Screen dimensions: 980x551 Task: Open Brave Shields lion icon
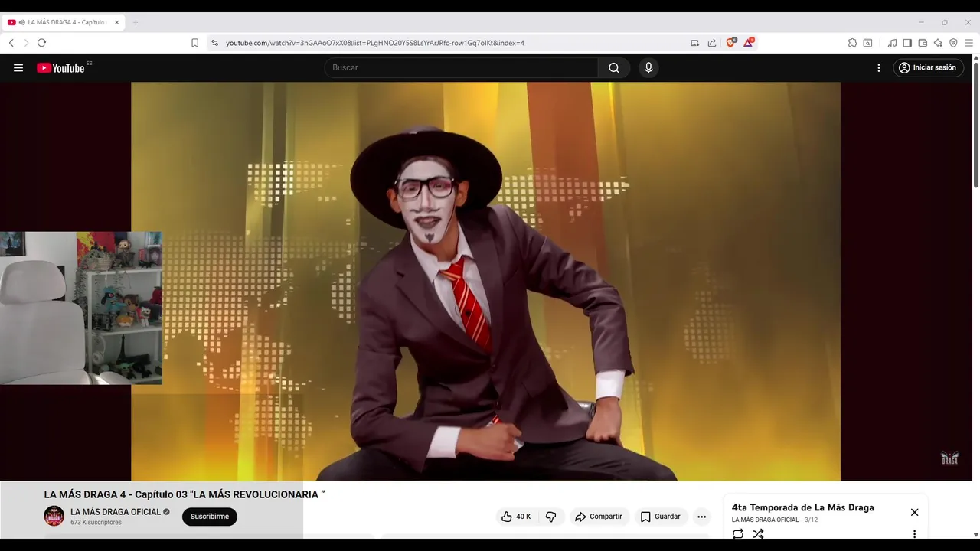click(x=730, y=43)
